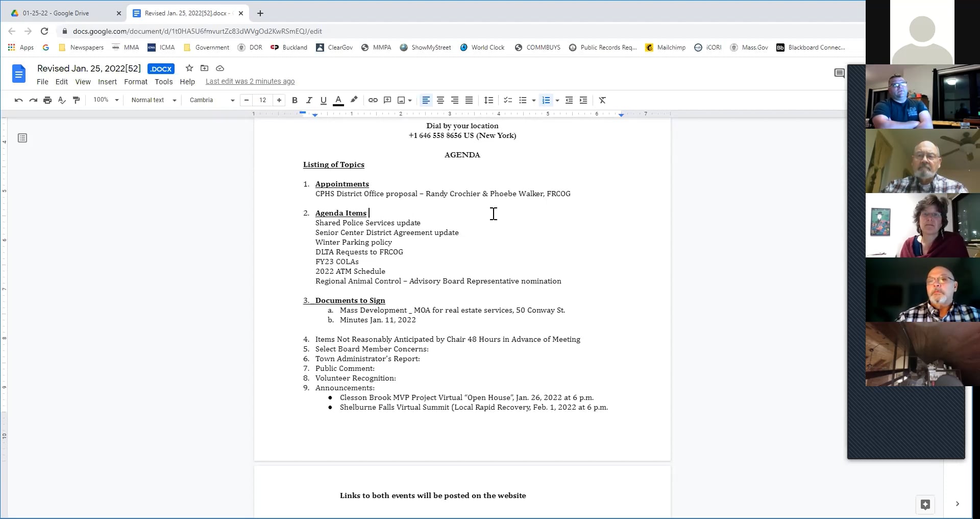Click the Last edit link

250,81
